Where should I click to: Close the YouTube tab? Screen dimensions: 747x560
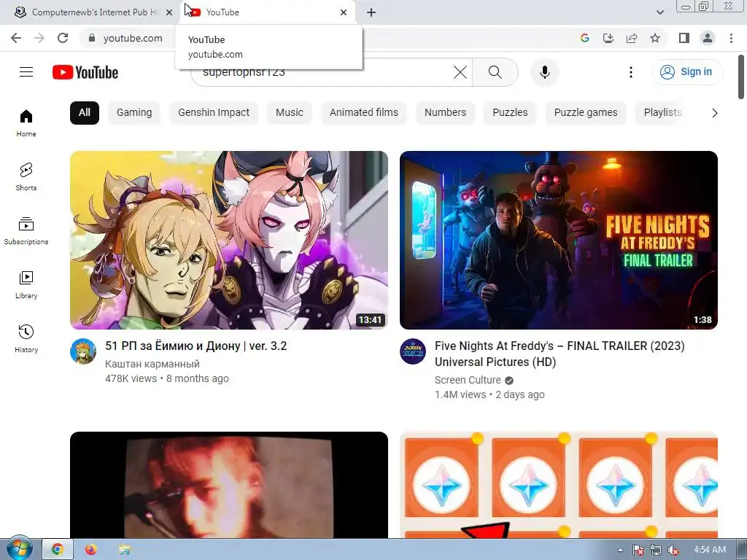click(x=344, y=12)
